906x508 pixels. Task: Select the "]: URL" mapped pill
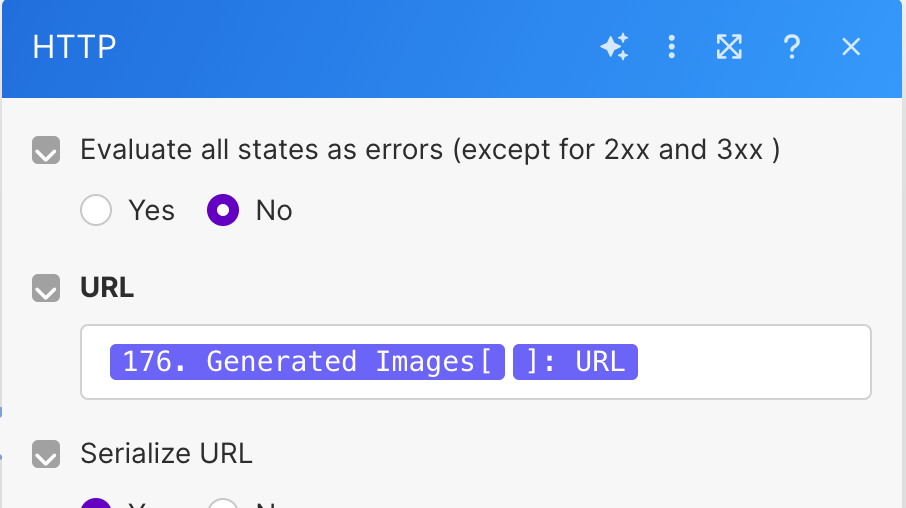point(575,362)
